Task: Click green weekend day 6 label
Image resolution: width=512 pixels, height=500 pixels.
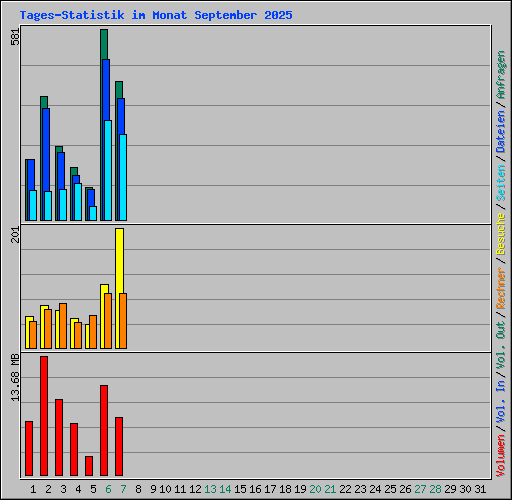Action: (108, 489)
